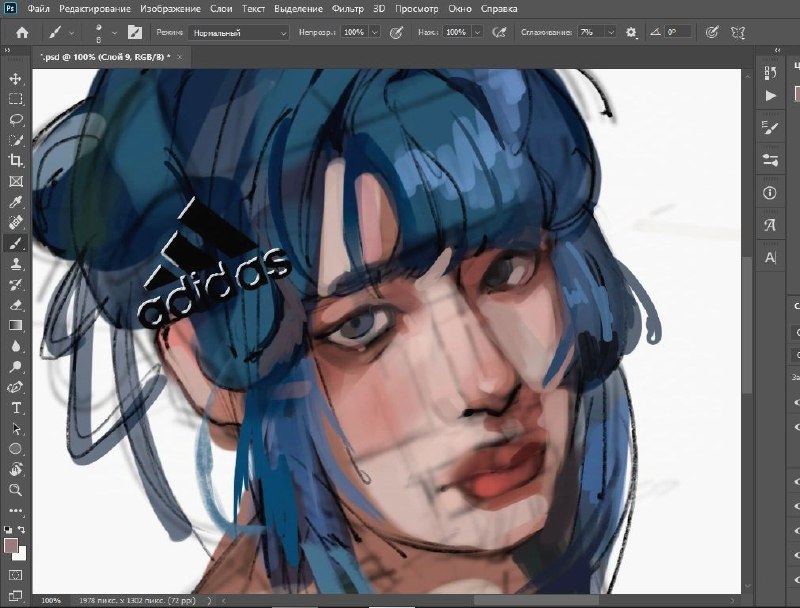Select the Ellipse shape tool
The image size is (800, 608).
15,449
